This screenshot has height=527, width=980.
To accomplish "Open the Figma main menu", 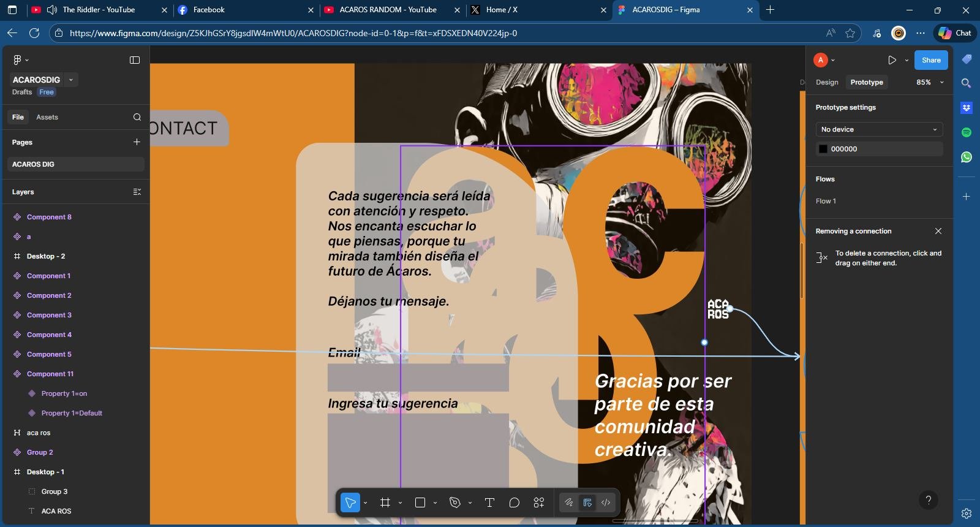I will point(20,60).
